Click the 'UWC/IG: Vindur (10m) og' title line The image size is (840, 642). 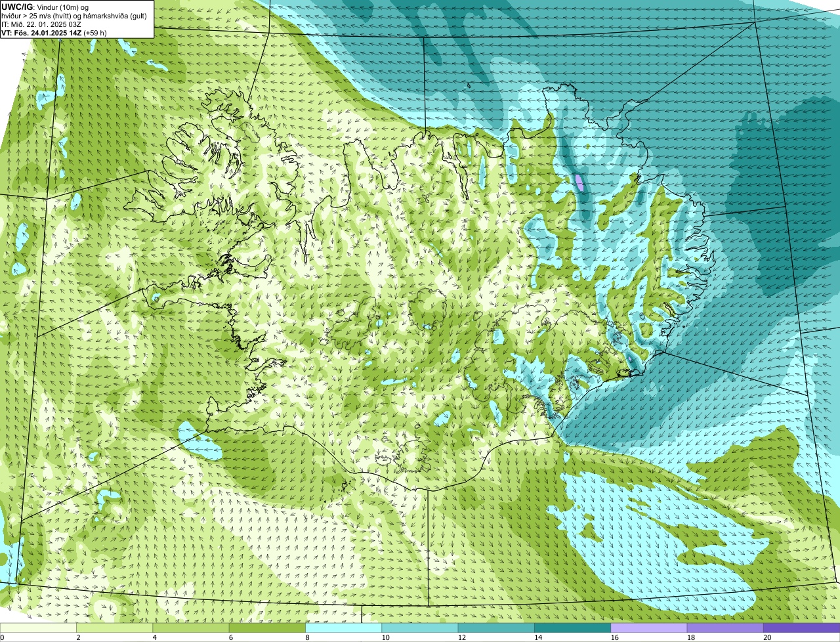pos(45,6)
